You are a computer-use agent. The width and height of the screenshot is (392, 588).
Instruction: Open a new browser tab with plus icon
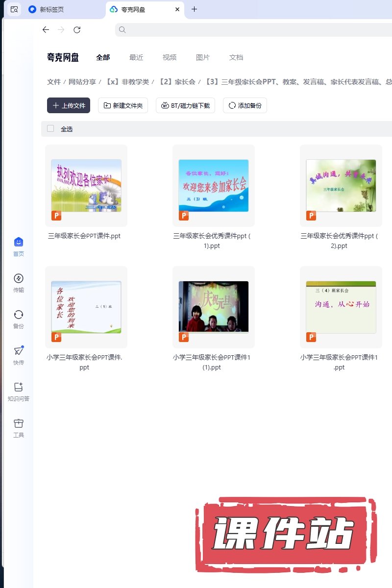194,9
